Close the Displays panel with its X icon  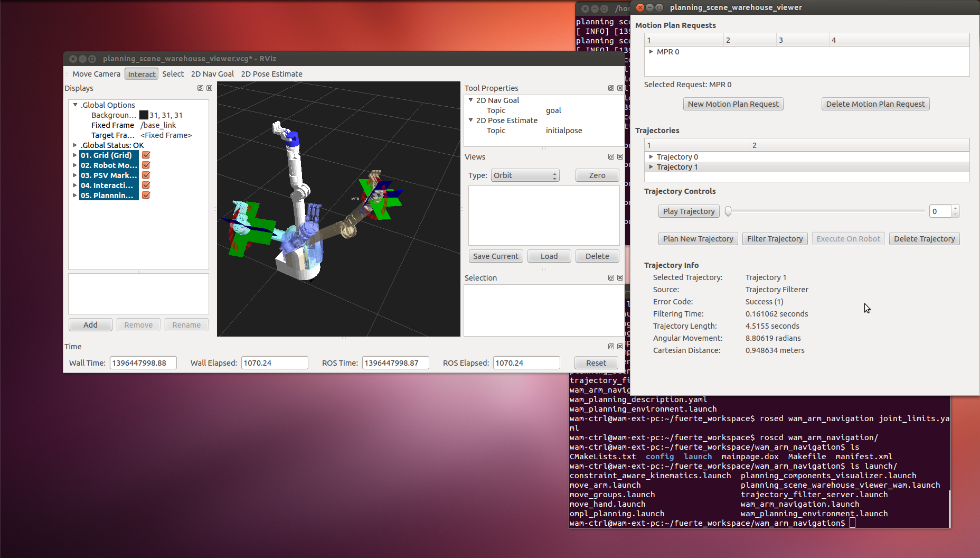point(209,88)
